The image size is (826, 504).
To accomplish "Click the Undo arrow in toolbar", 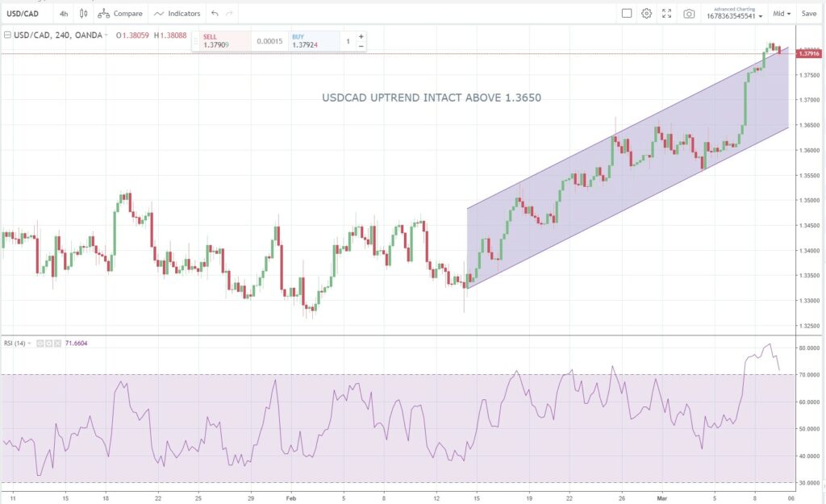I will coord(214,14).
